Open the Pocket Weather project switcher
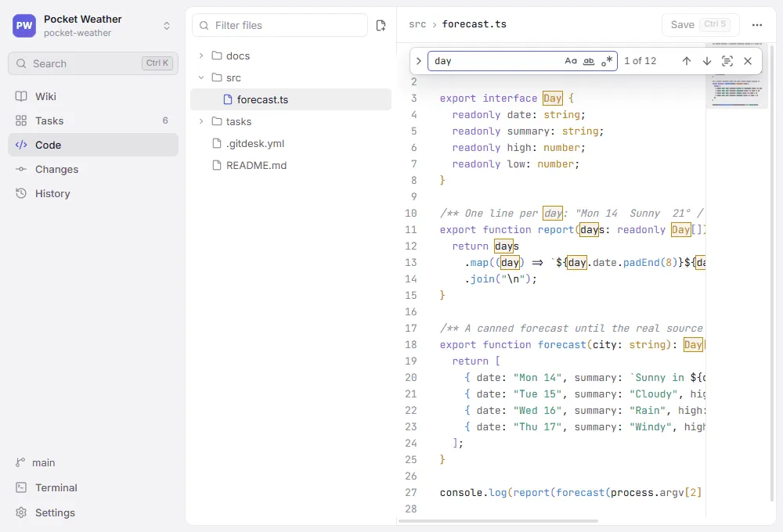 (93, 26)
